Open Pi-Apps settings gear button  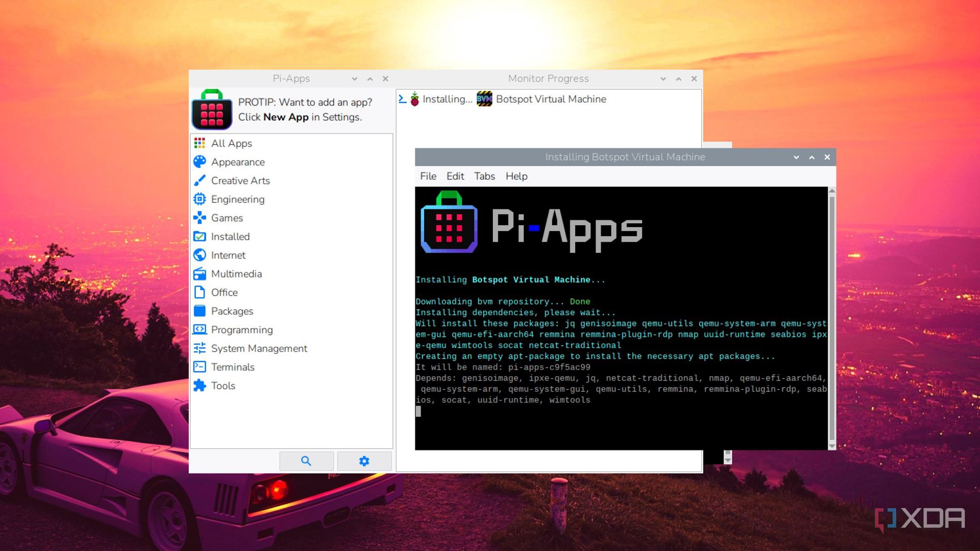point(364,461)
